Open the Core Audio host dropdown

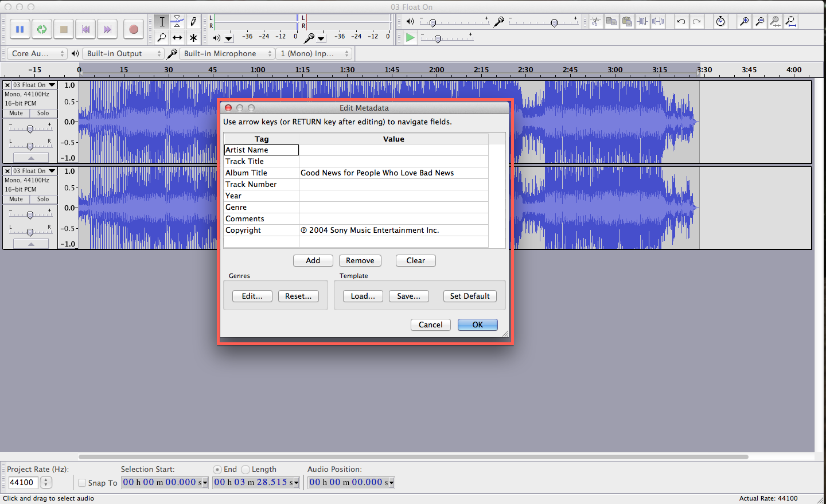pyautogui.click(x=38, y=53)
